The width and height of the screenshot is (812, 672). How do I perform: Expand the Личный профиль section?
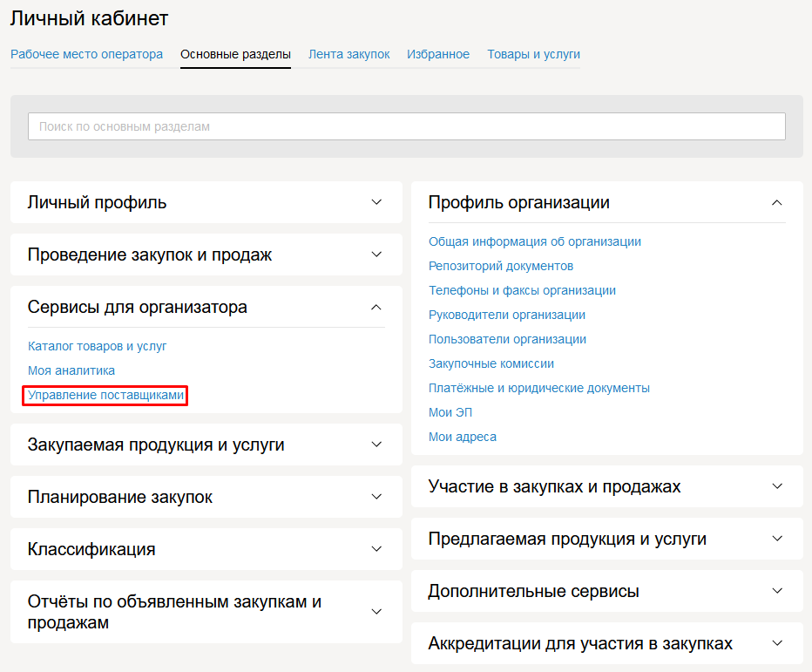(376, 202)
